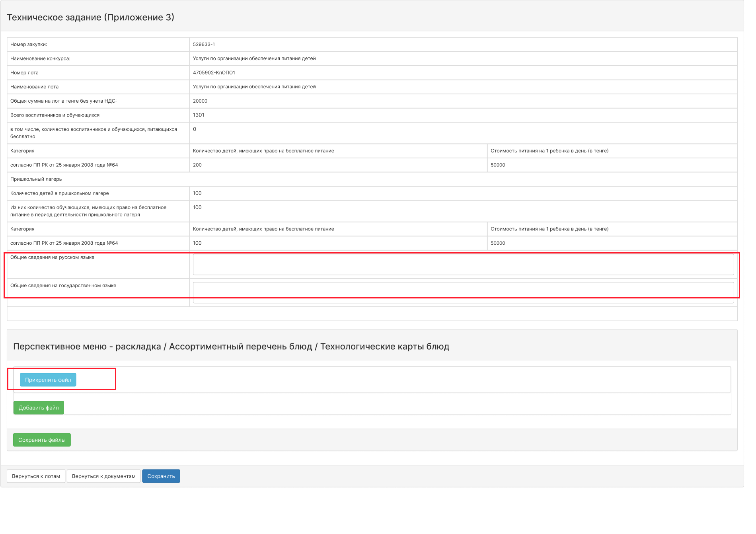The height and width of the screenshot is (534, 756).
Task: Click the Прикрепить файл button
Action: [x=48, y=380]
